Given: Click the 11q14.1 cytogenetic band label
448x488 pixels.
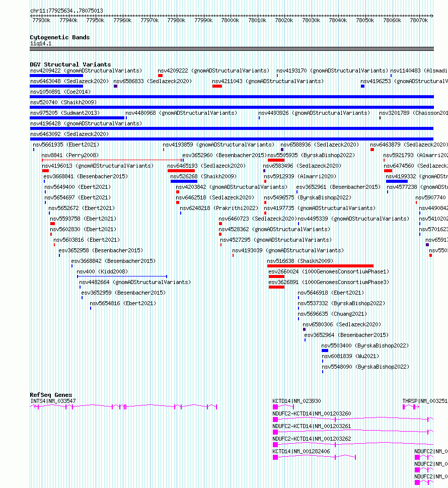Looking at the screenshot, I should [x=41, y=44].
